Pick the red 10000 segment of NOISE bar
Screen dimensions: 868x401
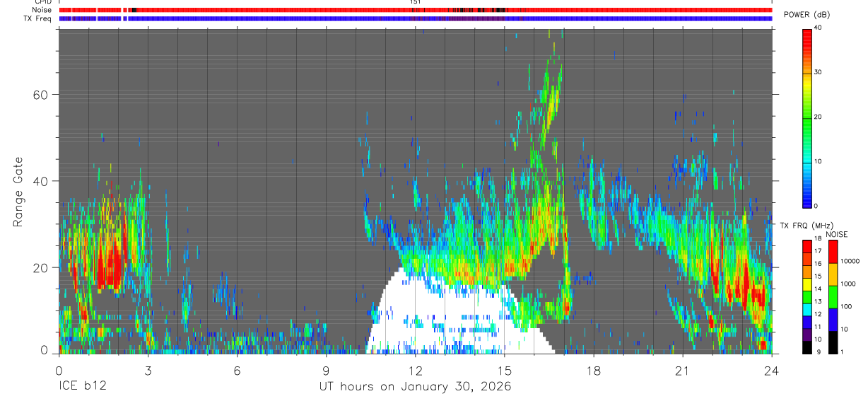tap(832, 252)
